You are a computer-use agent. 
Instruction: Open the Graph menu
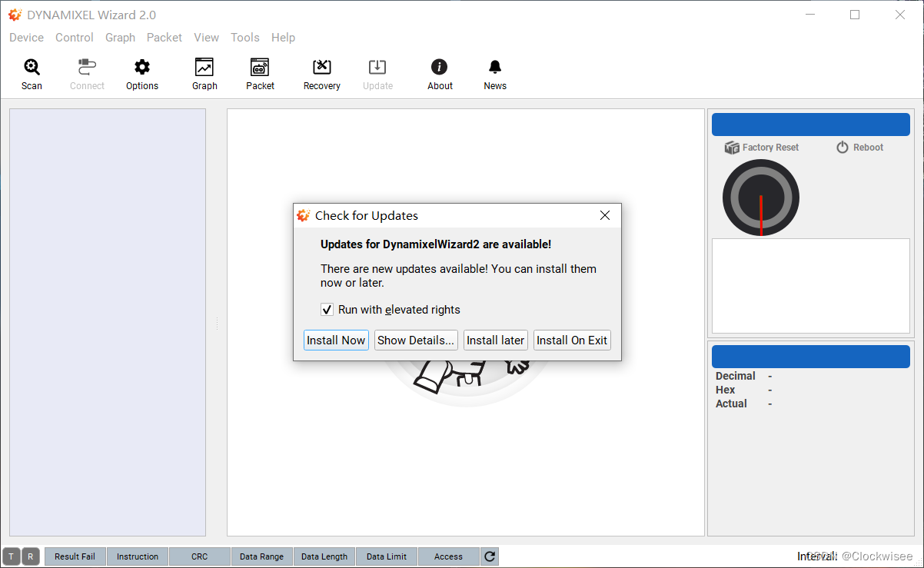tap(120, 38)
